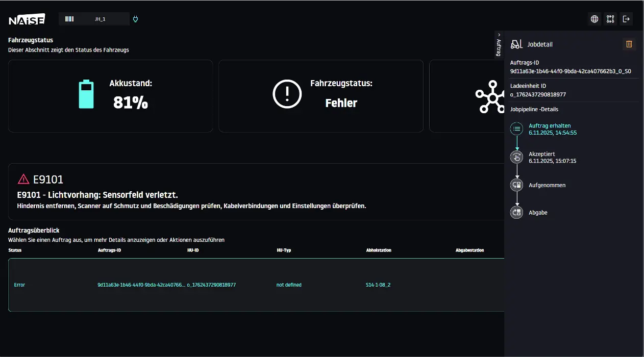
Task: Open the route nodes icon in header
Action: [x=610, y=19]
